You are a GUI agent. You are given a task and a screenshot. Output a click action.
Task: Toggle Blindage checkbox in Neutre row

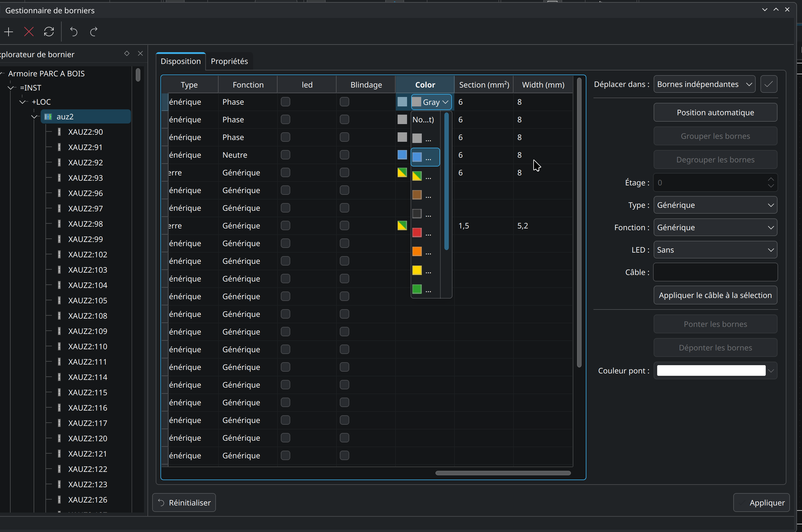[344, 155]
